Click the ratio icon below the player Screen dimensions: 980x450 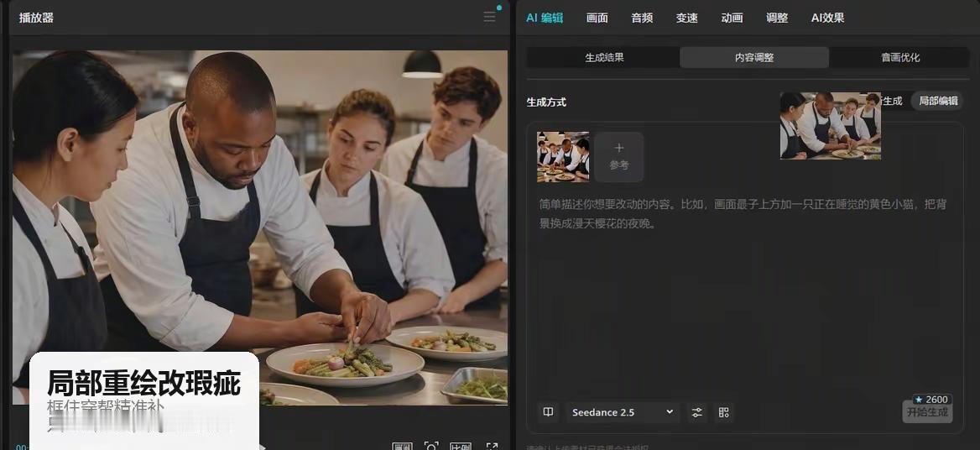tap(461, 447)
